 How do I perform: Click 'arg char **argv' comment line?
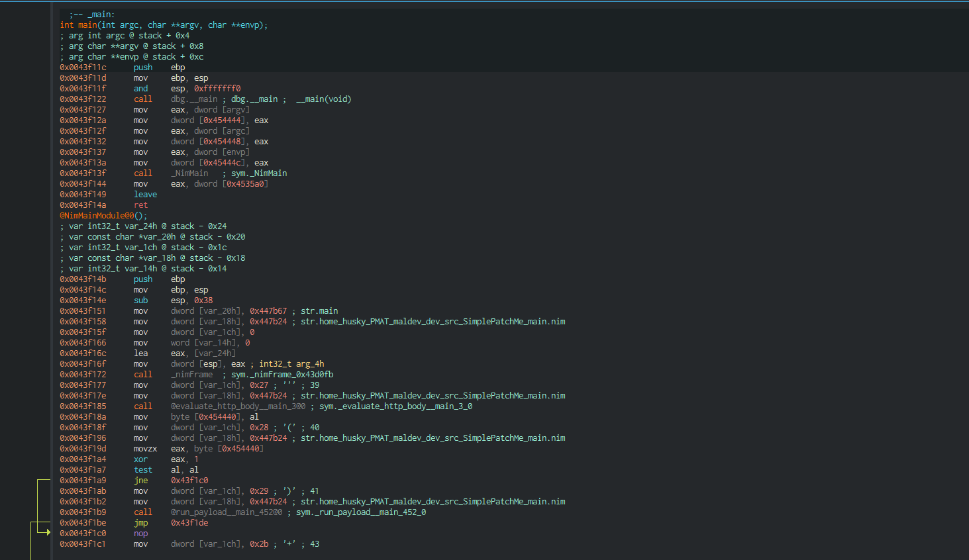131,46
